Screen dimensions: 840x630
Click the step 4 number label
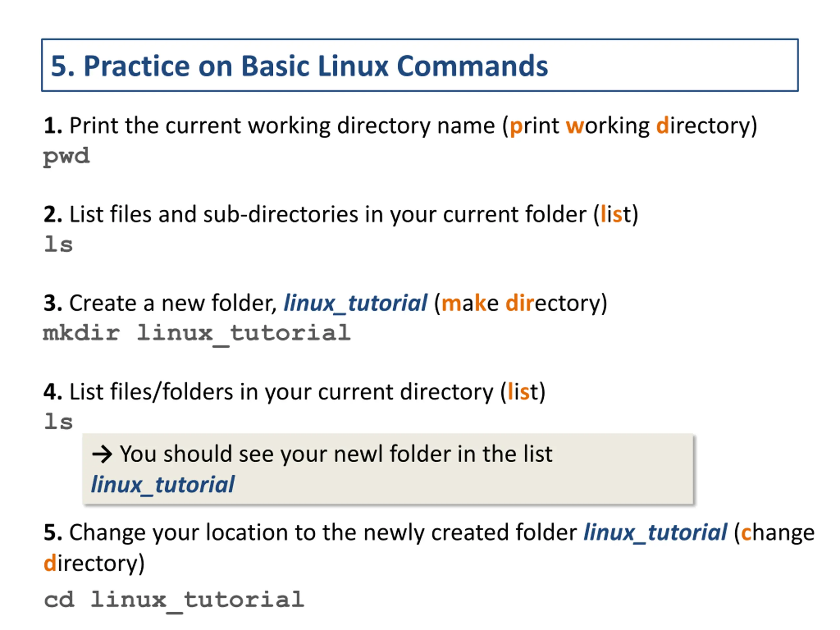(x=53, y=392)
